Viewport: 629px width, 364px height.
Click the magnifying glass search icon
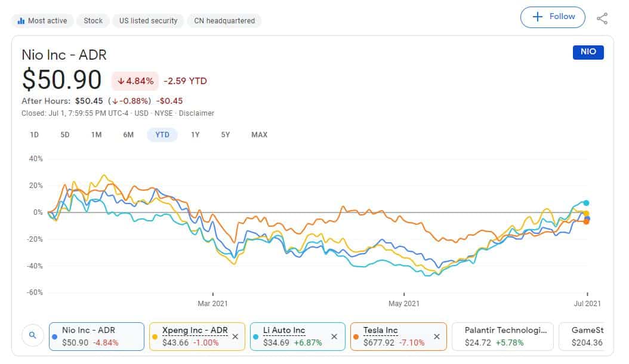(x=32, y=335)
